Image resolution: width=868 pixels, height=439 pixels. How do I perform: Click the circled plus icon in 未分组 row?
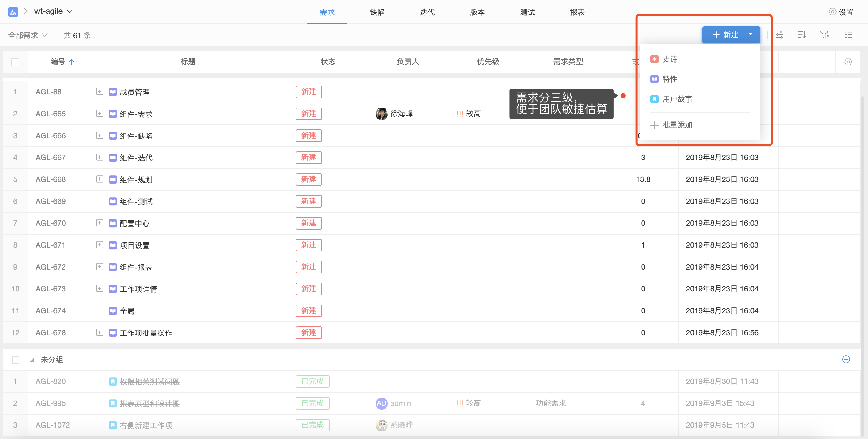pyautogui.click(x=846, y=359)
